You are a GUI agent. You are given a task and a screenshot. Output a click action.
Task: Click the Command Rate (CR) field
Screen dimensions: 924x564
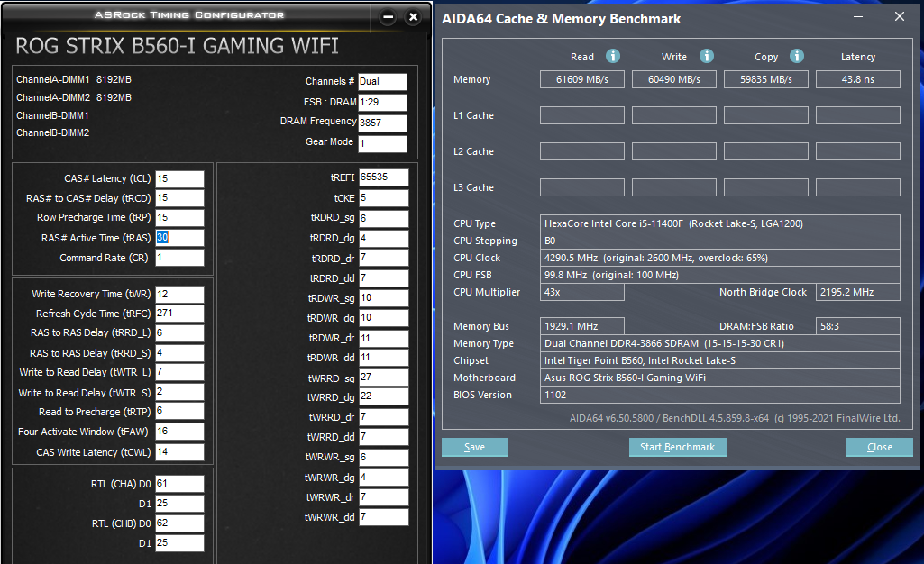(179, 258)
